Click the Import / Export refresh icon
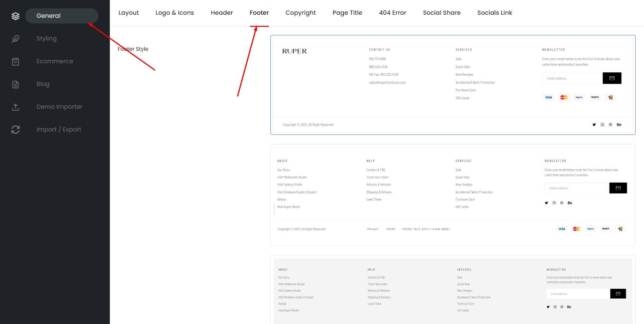The width and height of the screenshot is (644, 324). (x=16, y=130)
